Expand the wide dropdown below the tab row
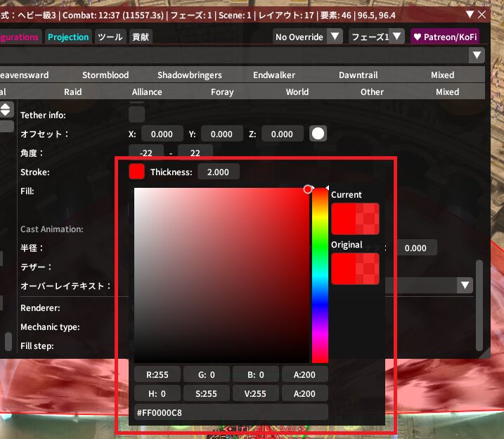Screen dimensions: 504x439 (477, 56)
